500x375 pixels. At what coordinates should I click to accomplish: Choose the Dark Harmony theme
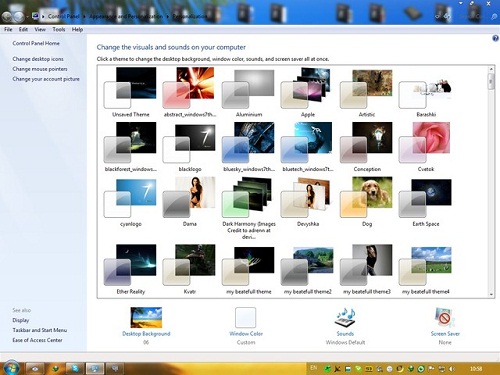point(248,197)
